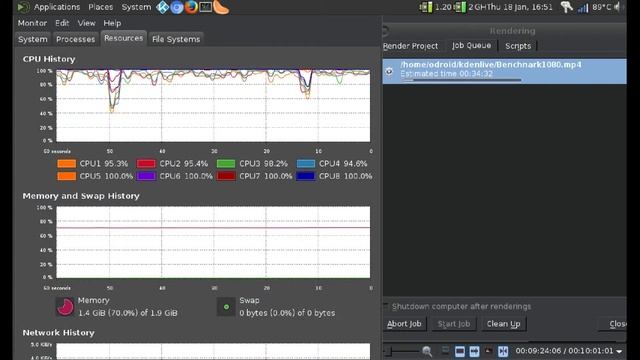This screenshot has height=360, width=640.
Task: Open the timecode format dropdown arrow
Action: click(x=619, y=351)
